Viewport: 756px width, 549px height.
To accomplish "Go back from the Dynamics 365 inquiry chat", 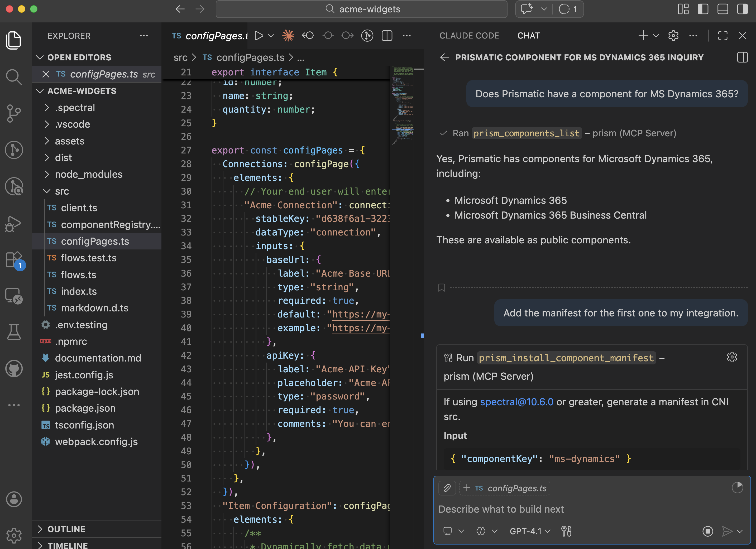I will coord(445,57).
